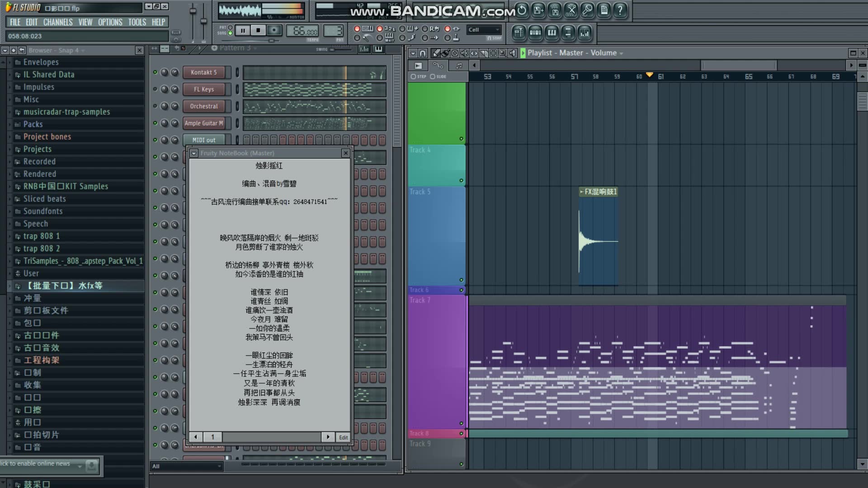Toggle the Playlist snap magnet icon
The image size is (868, 488).
tap(422, 53)
